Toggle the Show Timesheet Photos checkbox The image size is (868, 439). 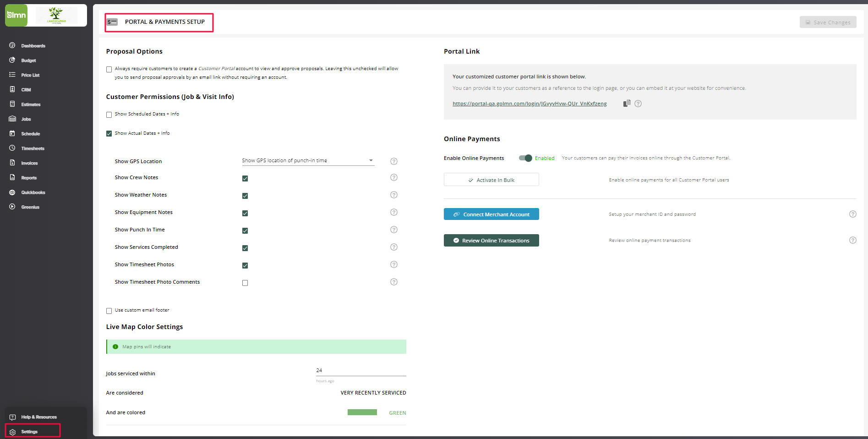(x=245, y=265)
